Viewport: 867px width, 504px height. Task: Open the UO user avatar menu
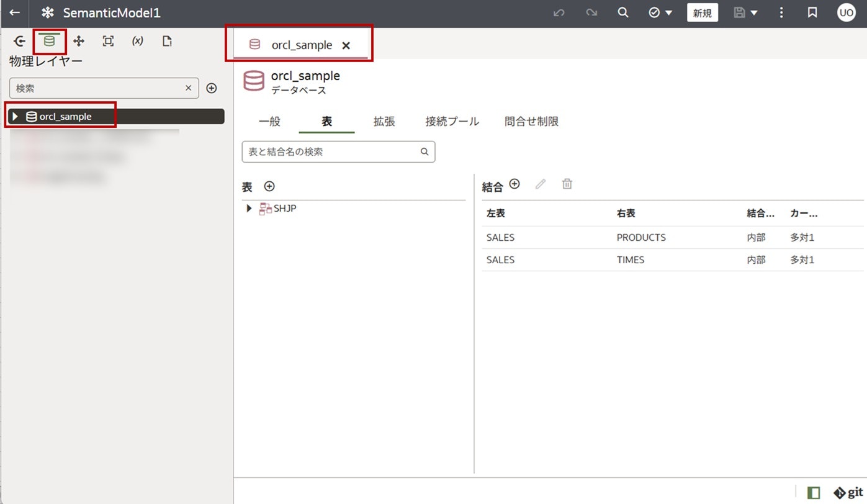(x=847, y=12)
